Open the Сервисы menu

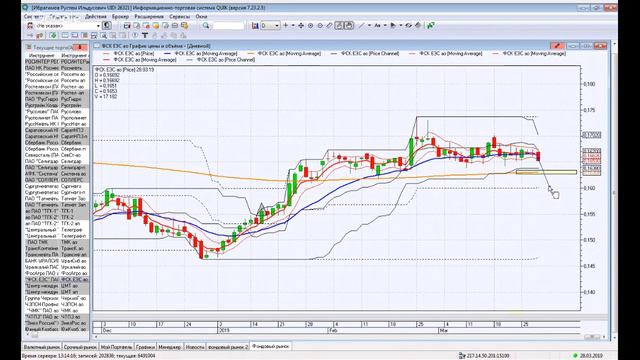pos(180,17)
